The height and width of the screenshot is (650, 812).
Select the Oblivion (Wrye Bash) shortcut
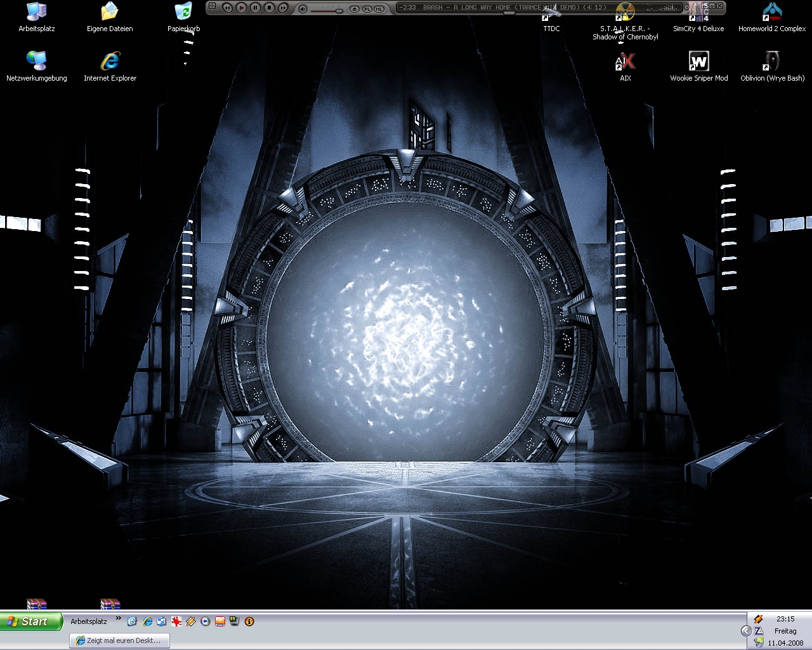(772, 67)
